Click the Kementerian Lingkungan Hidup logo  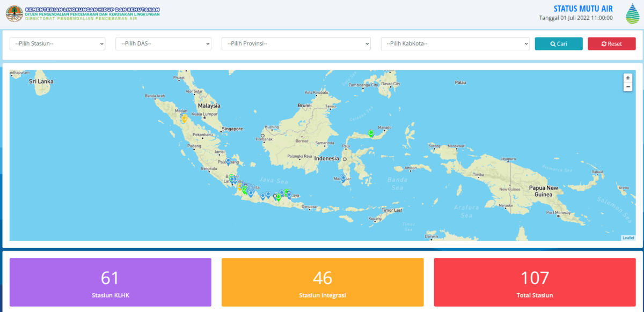[x=14, y=13]
